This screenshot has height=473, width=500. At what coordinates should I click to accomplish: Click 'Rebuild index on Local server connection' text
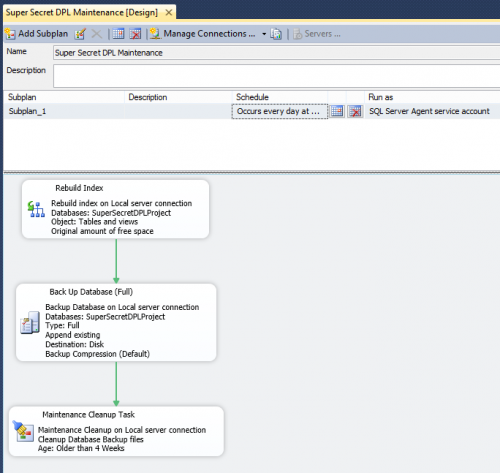pos(121,203)
